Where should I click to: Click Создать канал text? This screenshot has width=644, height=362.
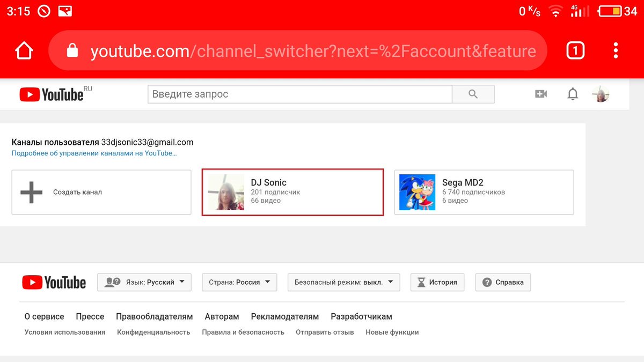click(77, 192)
